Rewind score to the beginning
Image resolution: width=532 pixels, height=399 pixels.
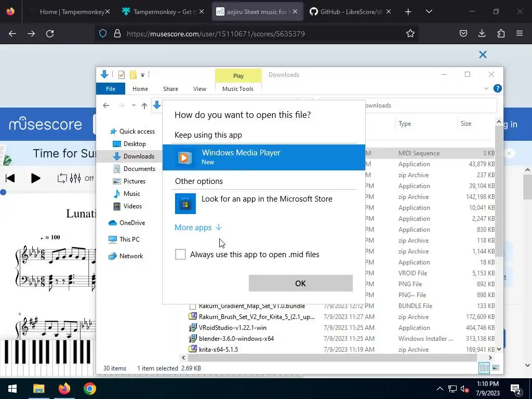[x=10, y=178]
